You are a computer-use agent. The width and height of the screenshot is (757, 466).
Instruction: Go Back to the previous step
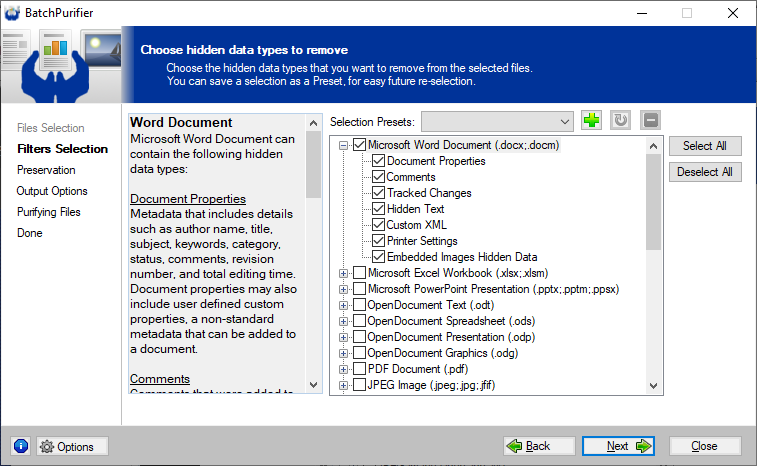(539, 446)
